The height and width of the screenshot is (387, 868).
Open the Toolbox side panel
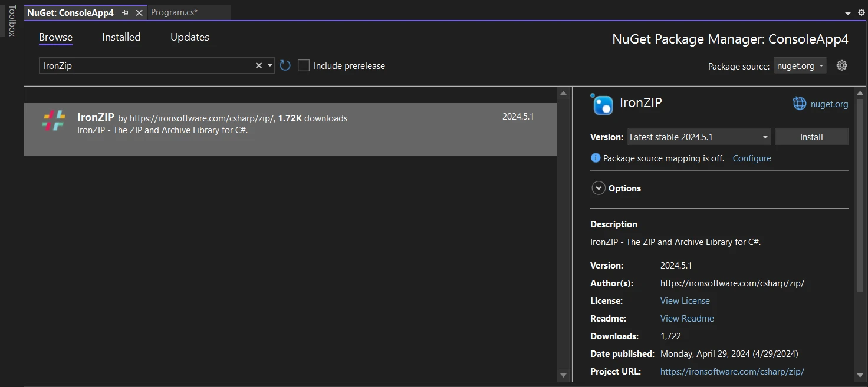point(11,21)
